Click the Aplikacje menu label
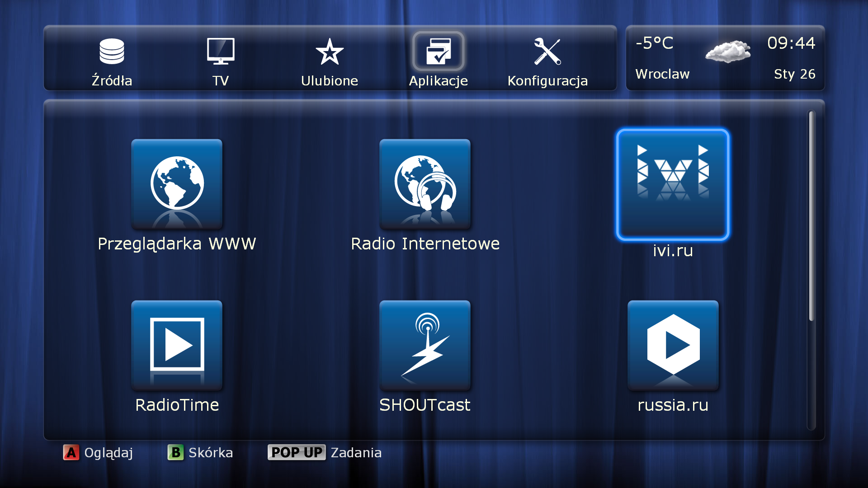The width and height of the screenshot is (868, 488). pyautogui.click(x=438, y=81)
